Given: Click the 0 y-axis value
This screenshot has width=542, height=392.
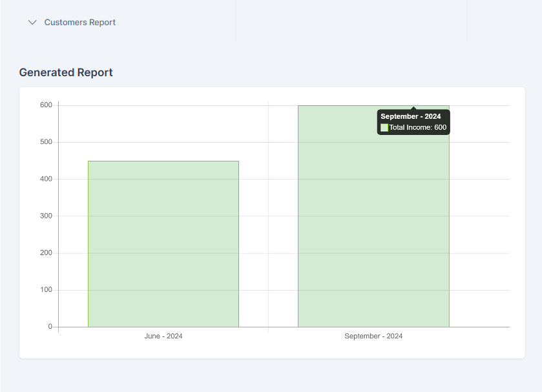Looking at the screenshot, I should 49,327.
